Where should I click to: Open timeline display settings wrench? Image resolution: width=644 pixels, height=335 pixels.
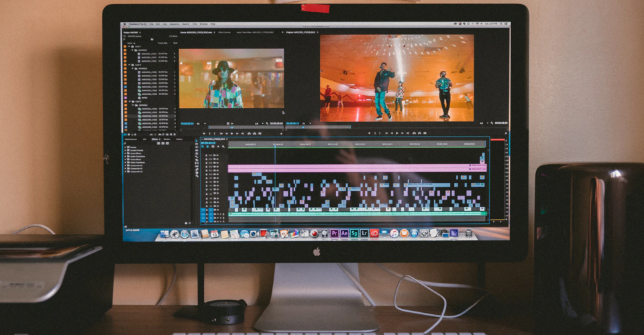click(x=223, y=146)
